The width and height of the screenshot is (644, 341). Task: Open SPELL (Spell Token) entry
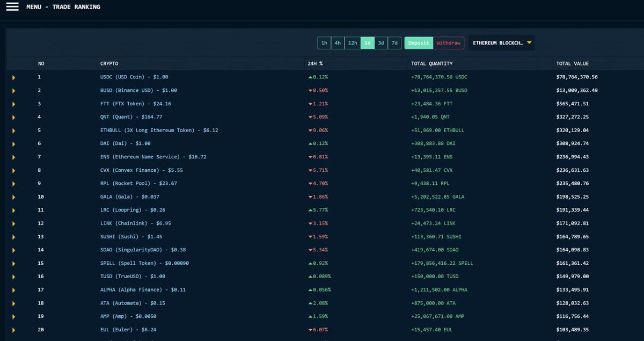click(144, 263)
